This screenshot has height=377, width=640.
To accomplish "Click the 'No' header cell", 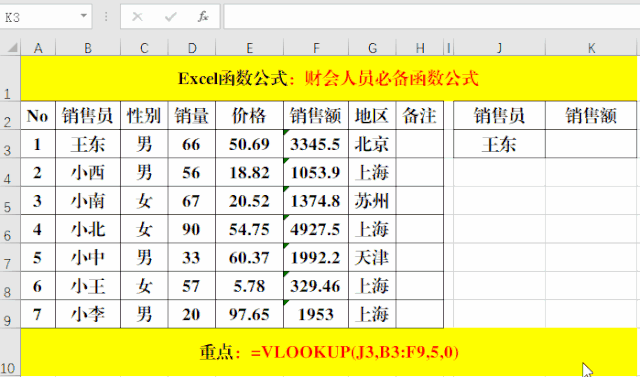I will coord(38,115).
